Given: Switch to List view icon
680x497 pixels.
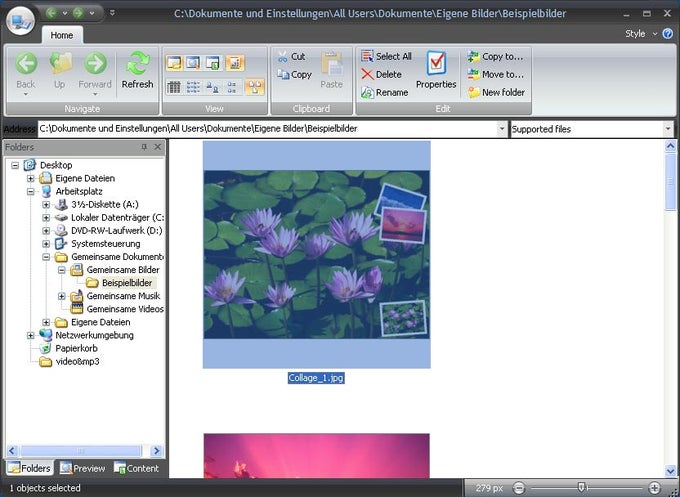Looking at the screenshot, I should [x=193, y=87].
